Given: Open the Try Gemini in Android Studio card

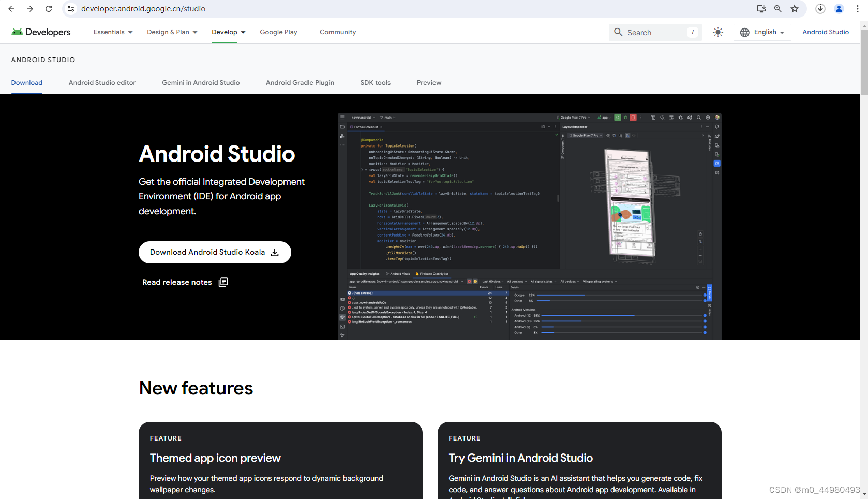Looking at the screenshot, I should point(579,461).
